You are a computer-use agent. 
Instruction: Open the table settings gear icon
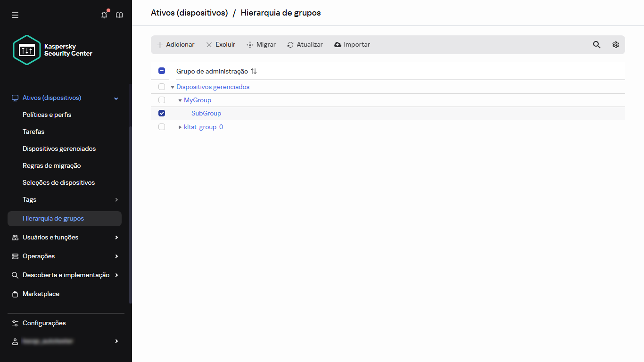[x=615, y=44]
